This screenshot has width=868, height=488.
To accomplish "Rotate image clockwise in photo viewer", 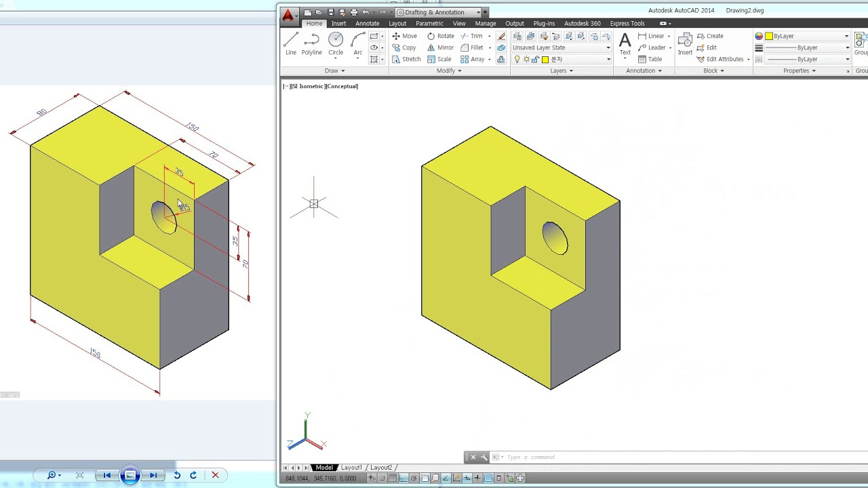I will pyautogui.click(x=193, y=475).
